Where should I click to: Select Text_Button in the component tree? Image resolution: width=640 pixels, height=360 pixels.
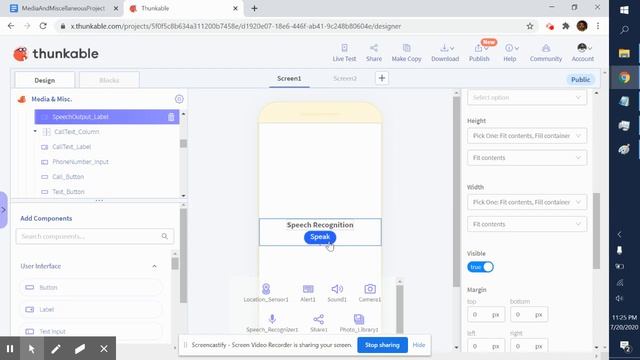68,191
